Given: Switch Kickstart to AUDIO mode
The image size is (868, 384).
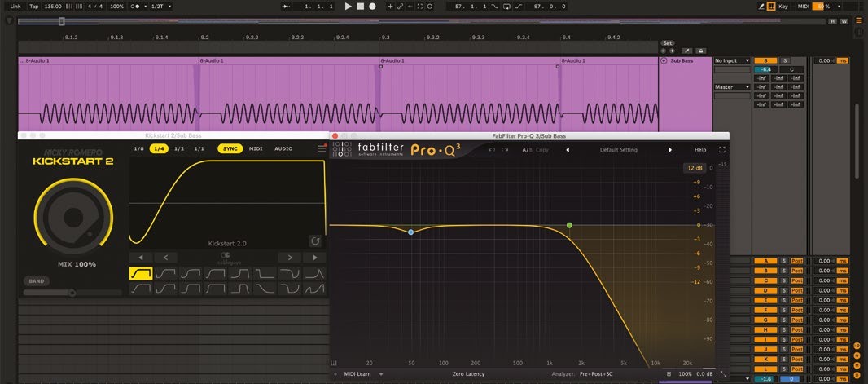Looking at the screenshot, I should tap(283, 148).
